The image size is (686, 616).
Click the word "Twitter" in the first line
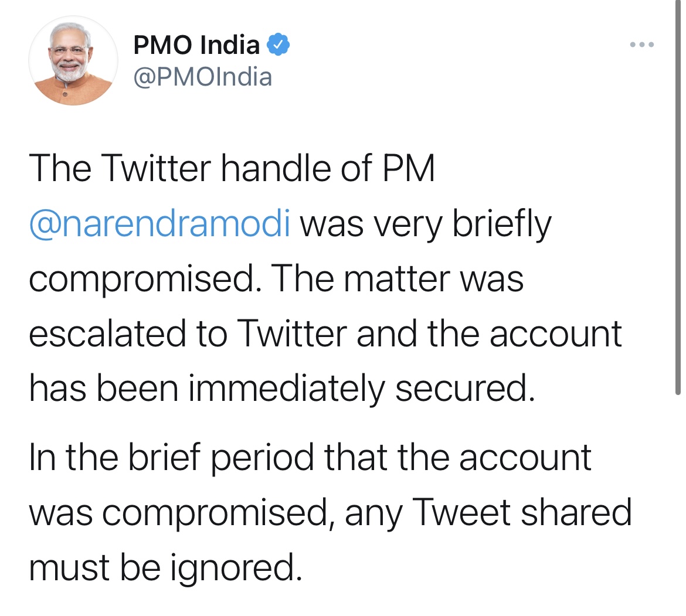[155, 169]
